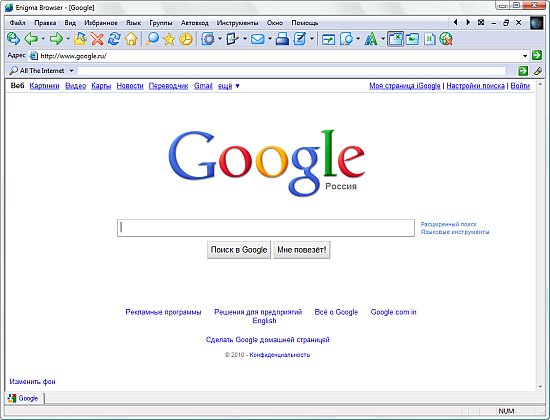Expand the Forward button history arrow
Screen dimensions: 550x420
point(68,39)
